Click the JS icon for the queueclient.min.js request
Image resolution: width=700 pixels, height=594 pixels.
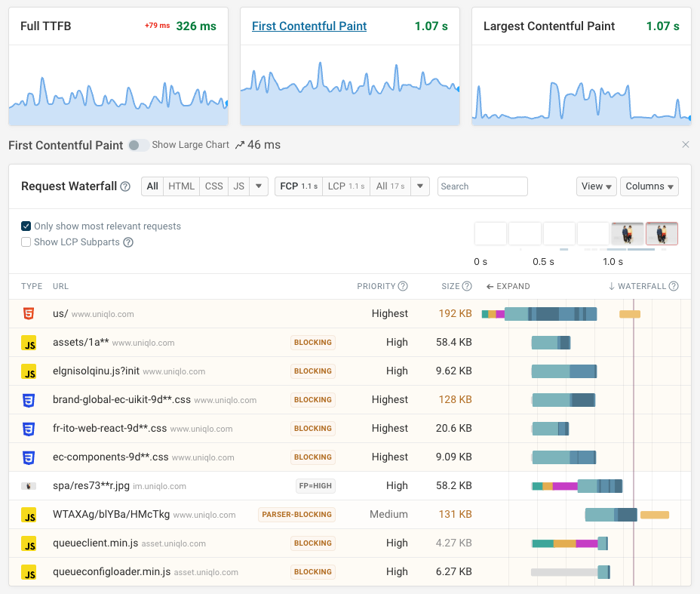pyautogui.click(x=29, y=543)
